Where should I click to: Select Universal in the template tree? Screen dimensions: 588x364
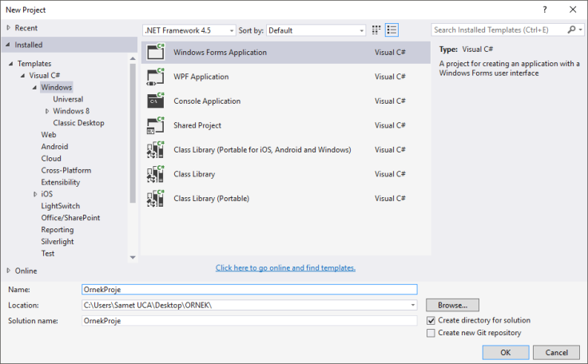click(x=68, y=99)
